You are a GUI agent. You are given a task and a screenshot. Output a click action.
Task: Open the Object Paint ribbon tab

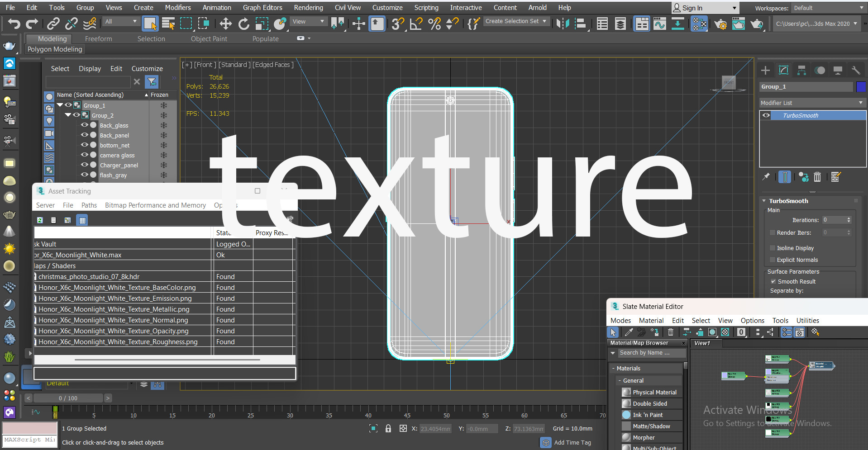(209, 39)
